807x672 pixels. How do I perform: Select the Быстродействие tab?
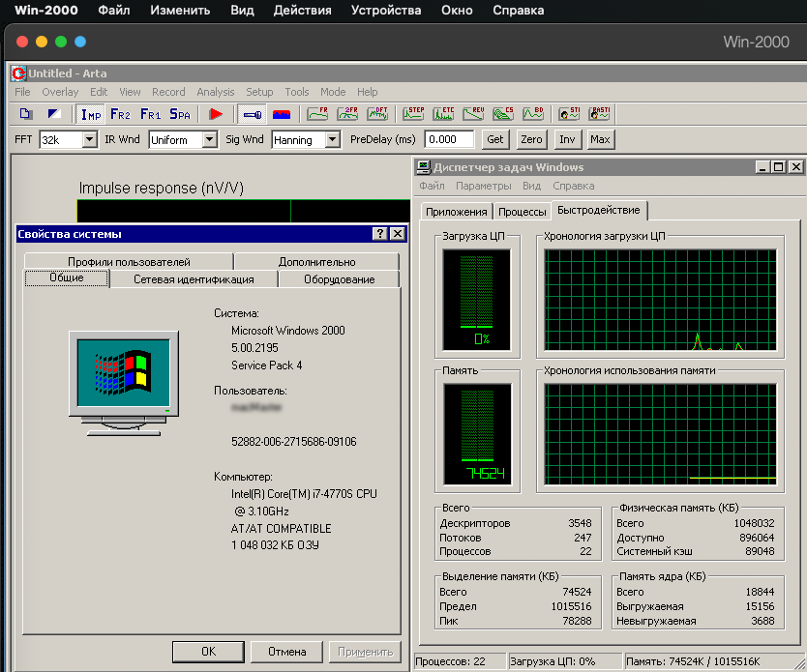click(x=599, y=210)
